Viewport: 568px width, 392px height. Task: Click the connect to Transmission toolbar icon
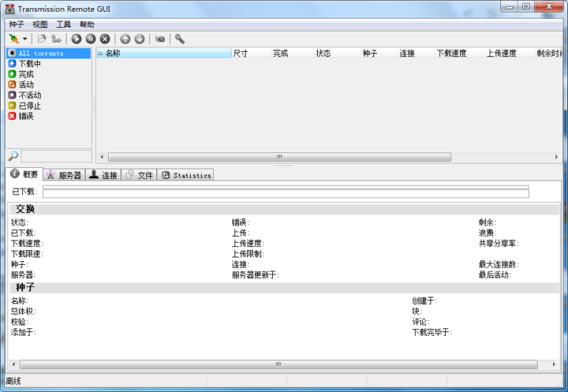click(x=14, y=38)
